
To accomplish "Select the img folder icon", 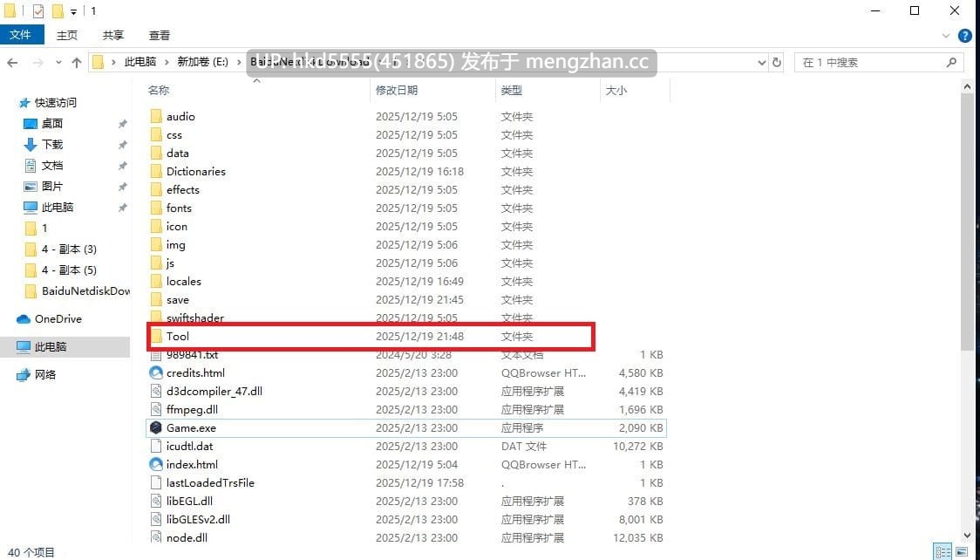I will coord(156,245).
